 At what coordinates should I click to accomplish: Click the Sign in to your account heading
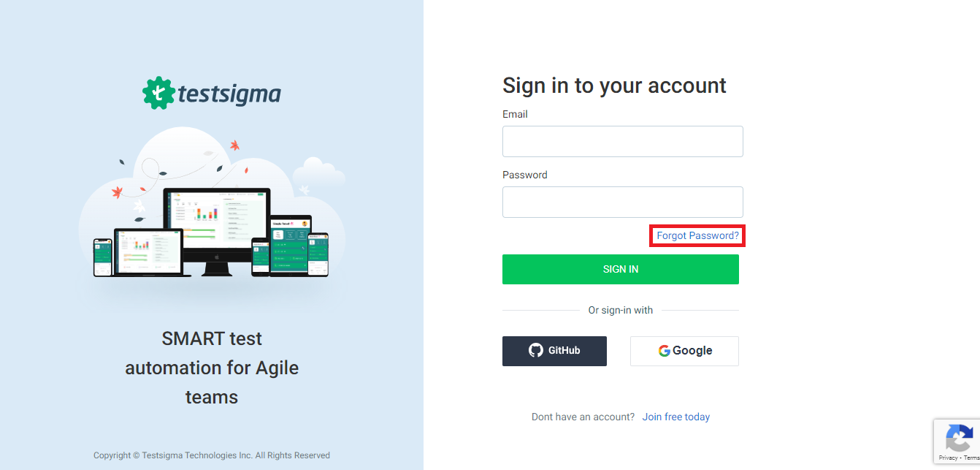tap(614, 86)
